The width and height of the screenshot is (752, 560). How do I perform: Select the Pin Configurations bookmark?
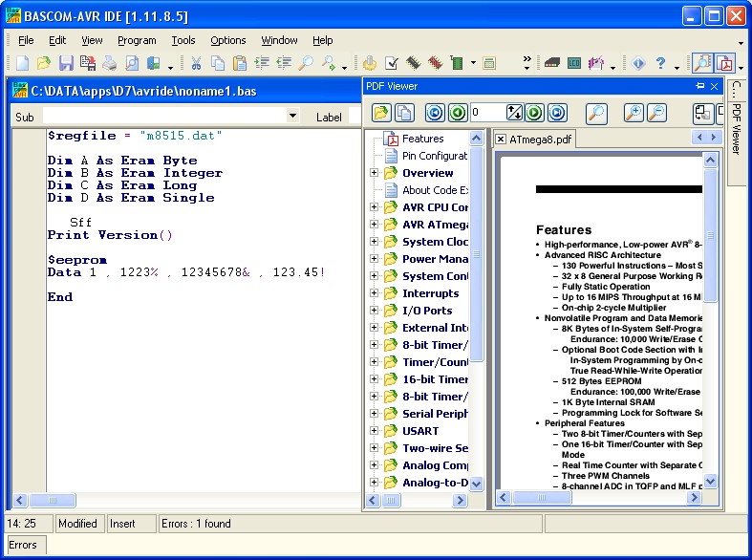435,156
